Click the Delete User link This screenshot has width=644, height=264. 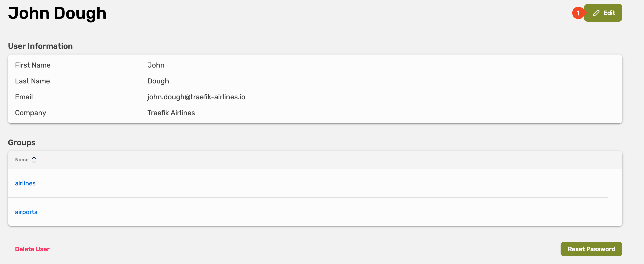32,249
